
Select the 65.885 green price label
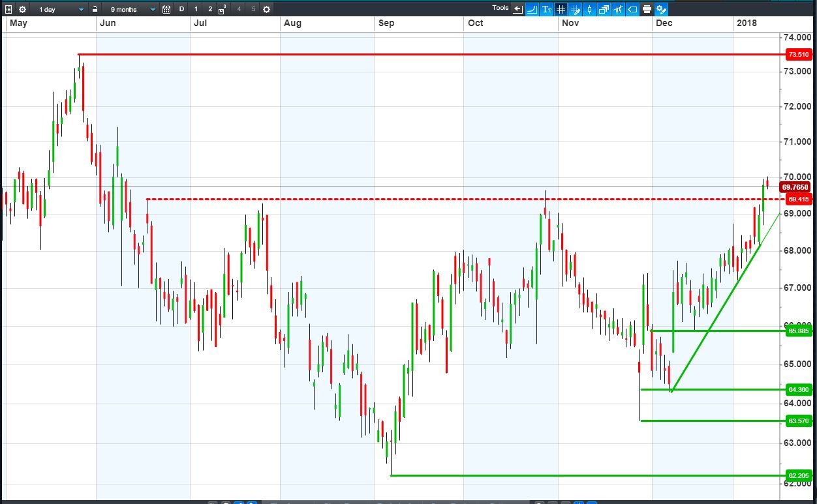(x=799, y=331)
